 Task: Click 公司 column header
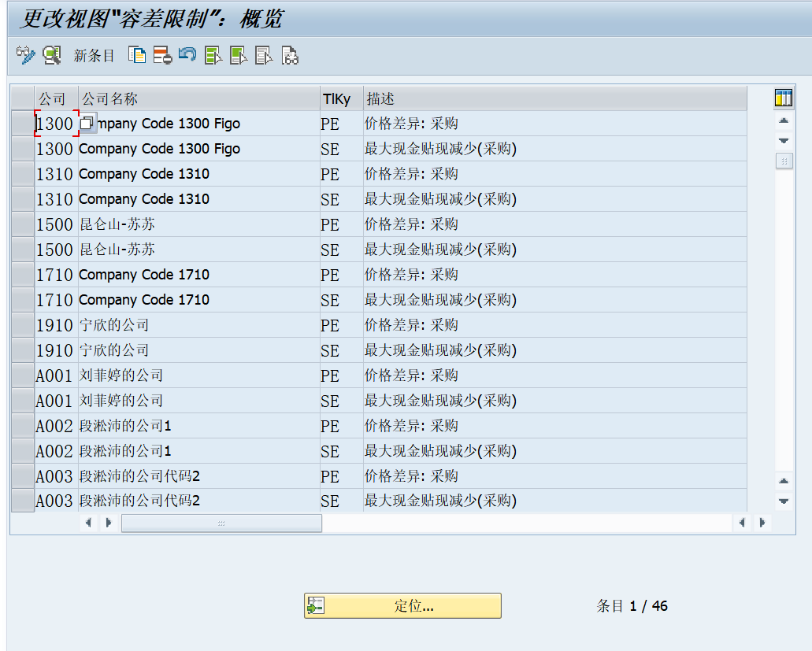click(x=57, y=98)
